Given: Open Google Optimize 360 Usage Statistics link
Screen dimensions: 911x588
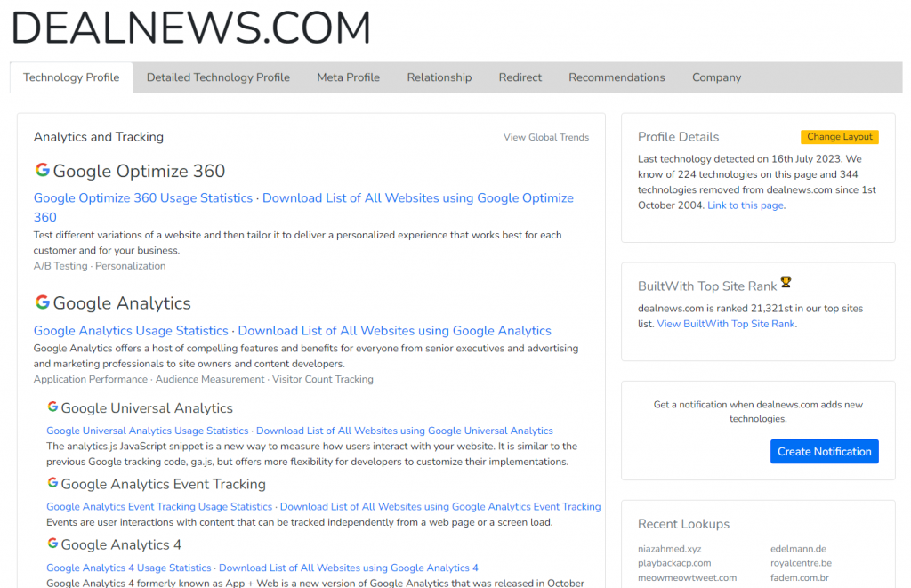Looking at the screenshot, I should (x=143, y=198).
